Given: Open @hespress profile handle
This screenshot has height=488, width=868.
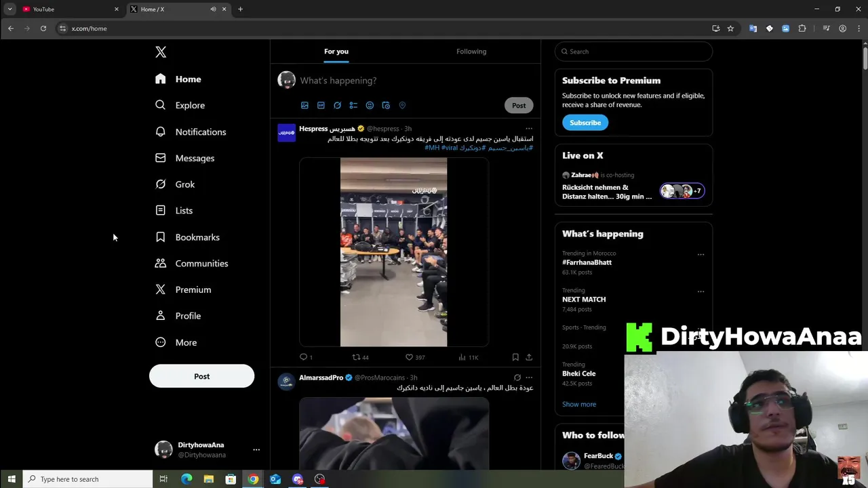Looking at the screenshot, I should [x=383, y=129].
